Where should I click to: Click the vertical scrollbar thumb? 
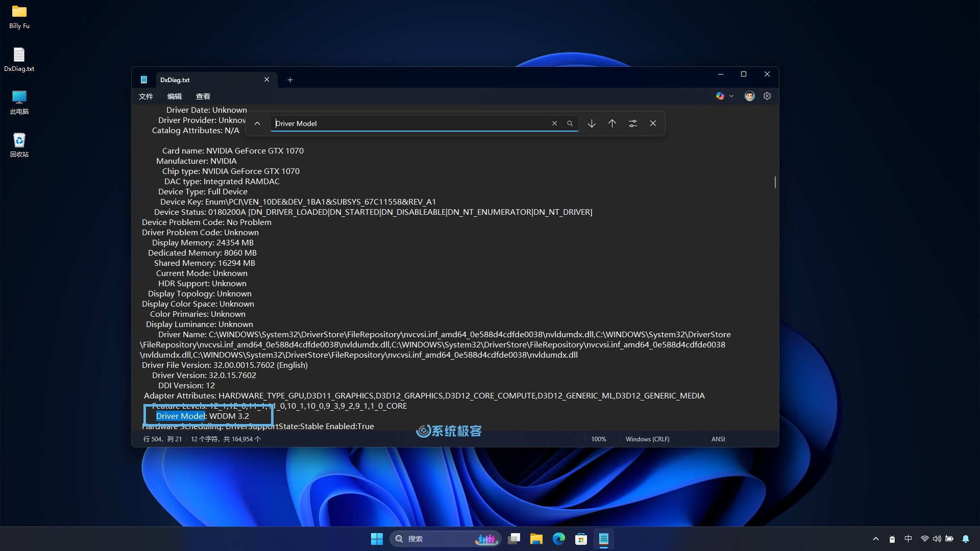(x=775, y=182)
